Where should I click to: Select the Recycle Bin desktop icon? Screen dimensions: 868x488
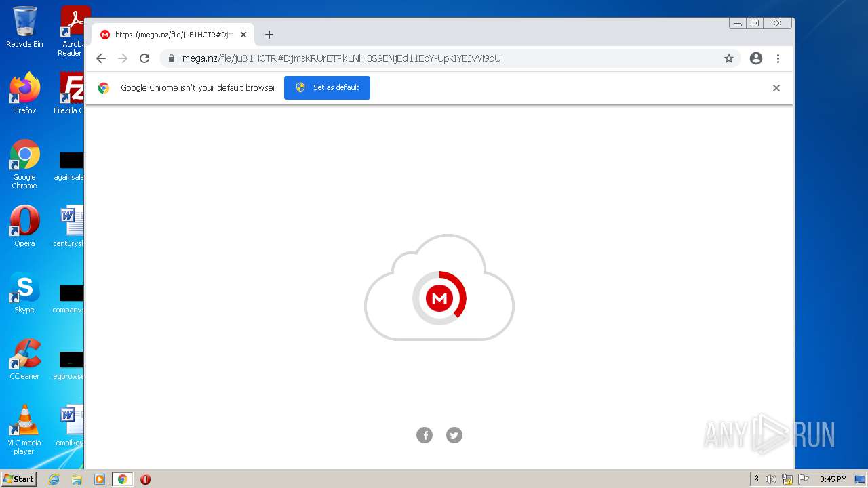coord(24,27)
